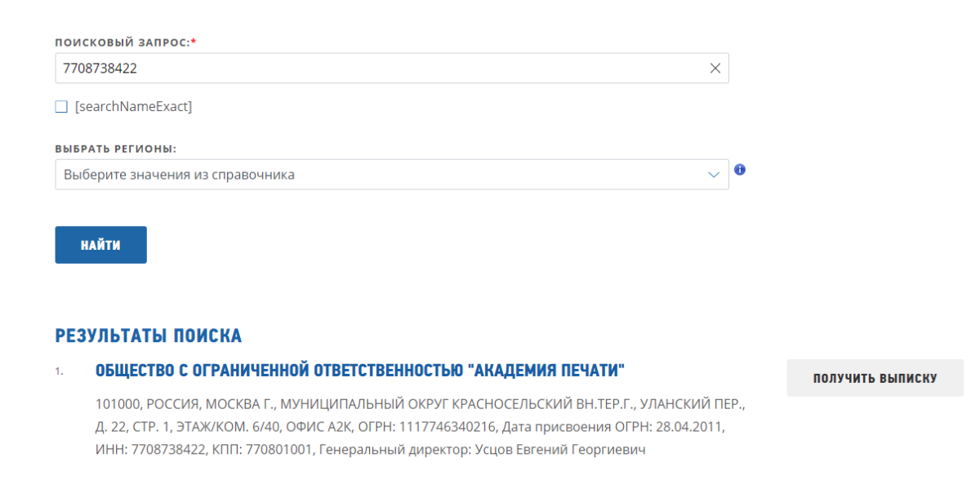
Task: Select the ВЫБРАТЬ РЕГИОНЫ label
Action: coord(116,149)
